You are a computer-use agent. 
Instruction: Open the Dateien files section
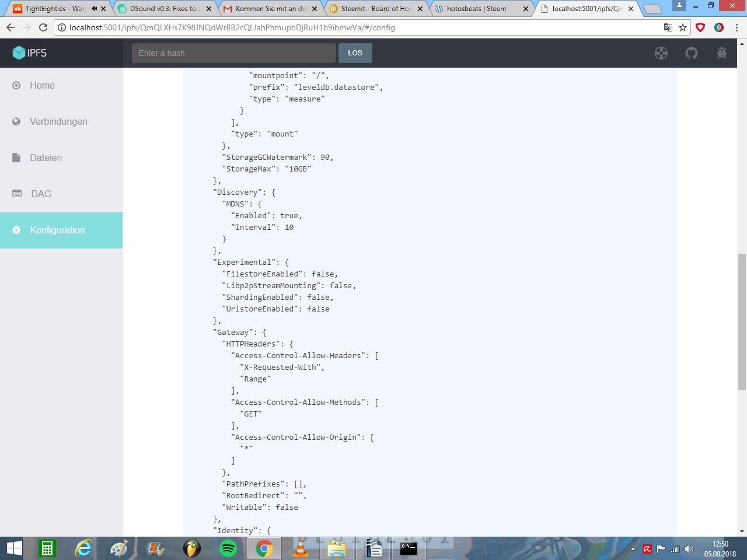[x=61, y=157]
